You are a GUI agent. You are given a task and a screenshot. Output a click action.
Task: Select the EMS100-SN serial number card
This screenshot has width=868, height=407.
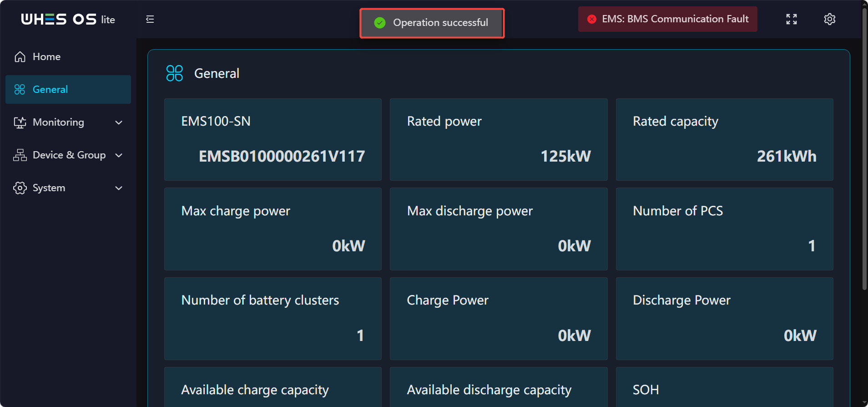273,139
